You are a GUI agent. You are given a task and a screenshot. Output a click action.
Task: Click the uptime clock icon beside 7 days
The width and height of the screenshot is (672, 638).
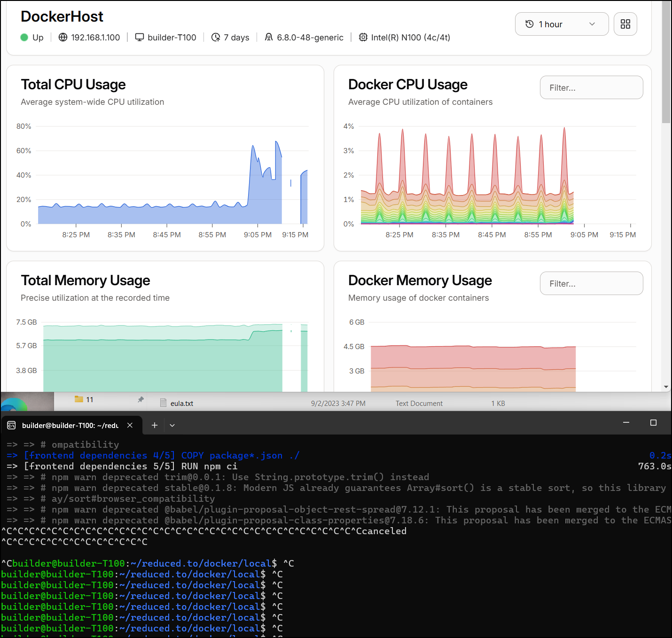[x=216, y=37]
